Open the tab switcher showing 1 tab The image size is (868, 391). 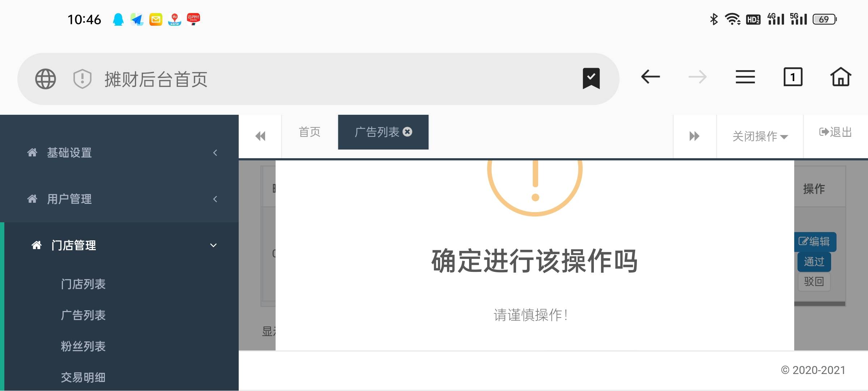click(x=793, y=77)
